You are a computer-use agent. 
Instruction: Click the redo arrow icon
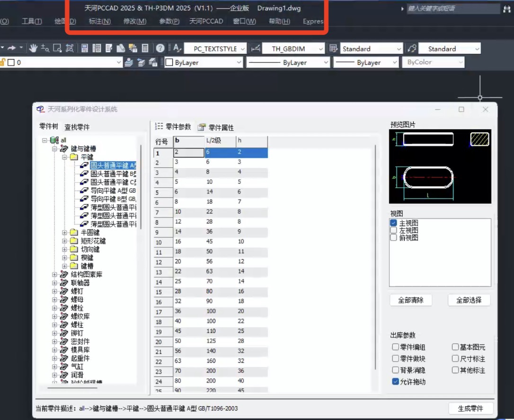pyautogui.click(x=11, y=48)
